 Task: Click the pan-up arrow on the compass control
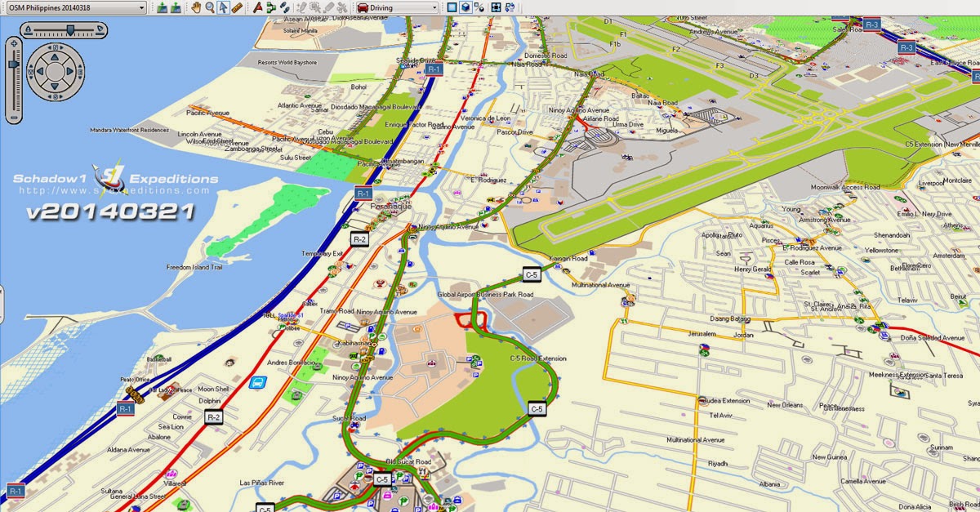click(x=53, y=56)
